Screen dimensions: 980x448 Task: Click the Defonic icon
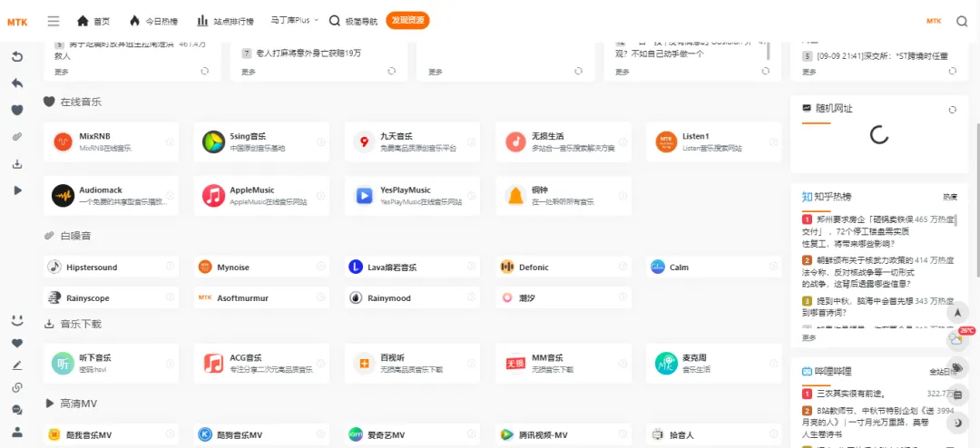(507, 267)
